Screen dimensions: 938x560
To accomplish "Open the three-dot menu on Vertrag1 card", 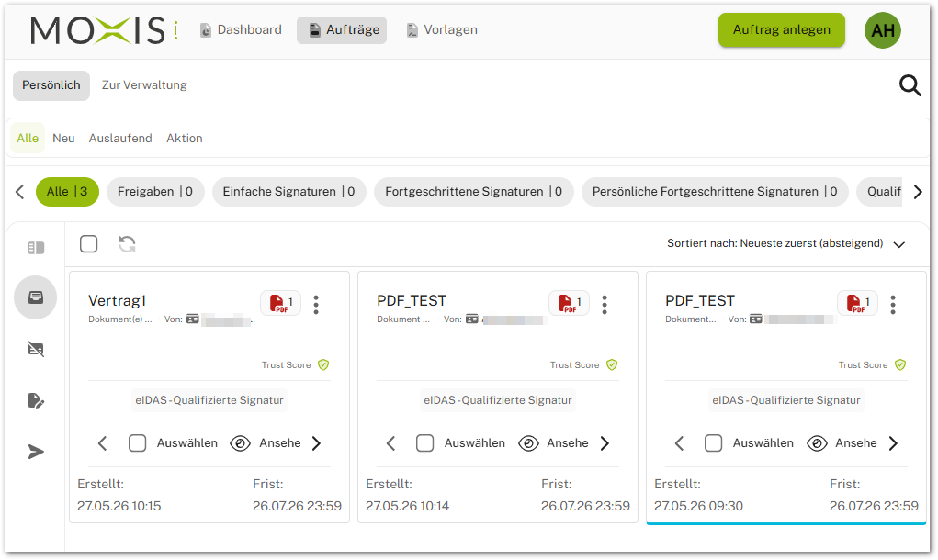I will pos(316,304).
